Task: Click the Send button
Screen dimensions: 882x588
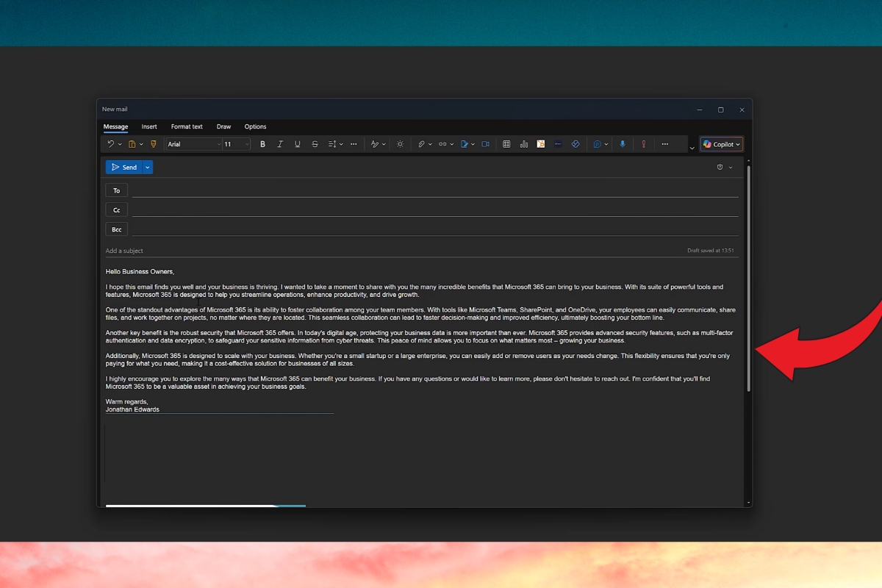Action: pos(124,167)
